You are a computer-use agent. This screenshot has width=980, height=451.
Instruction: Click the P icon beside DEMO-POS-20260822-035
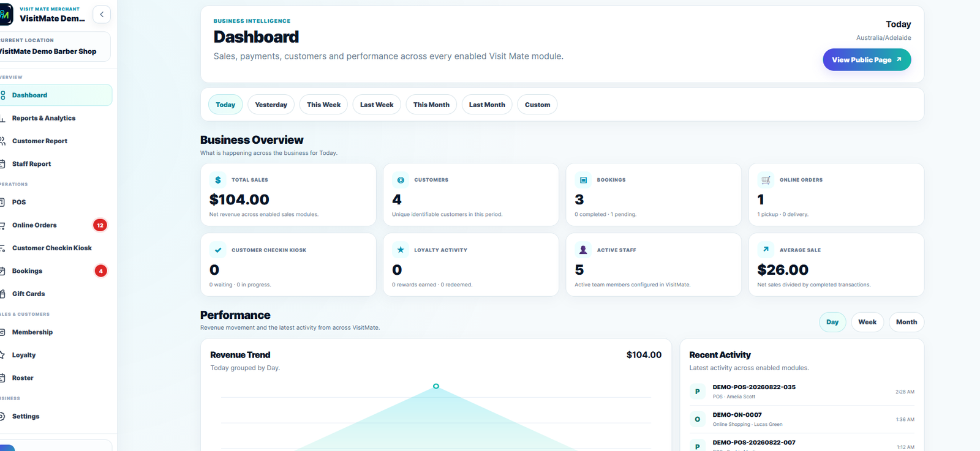point(697,392)
